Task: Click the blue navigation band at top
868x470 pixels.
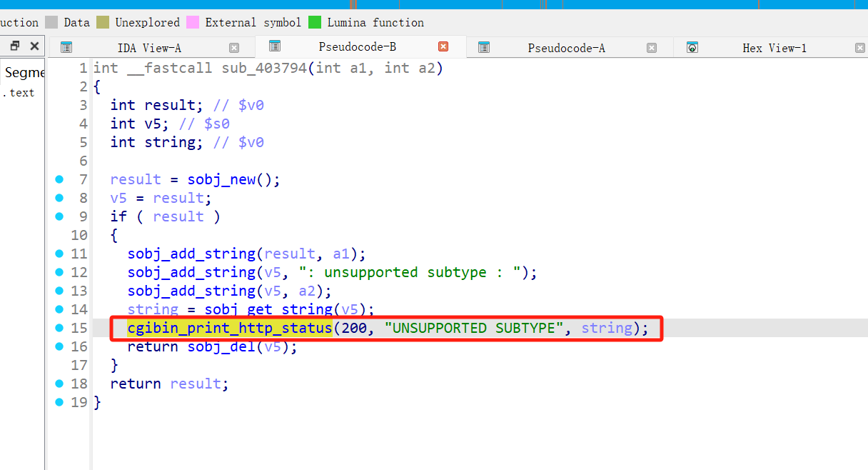Action: pos(434,4)
